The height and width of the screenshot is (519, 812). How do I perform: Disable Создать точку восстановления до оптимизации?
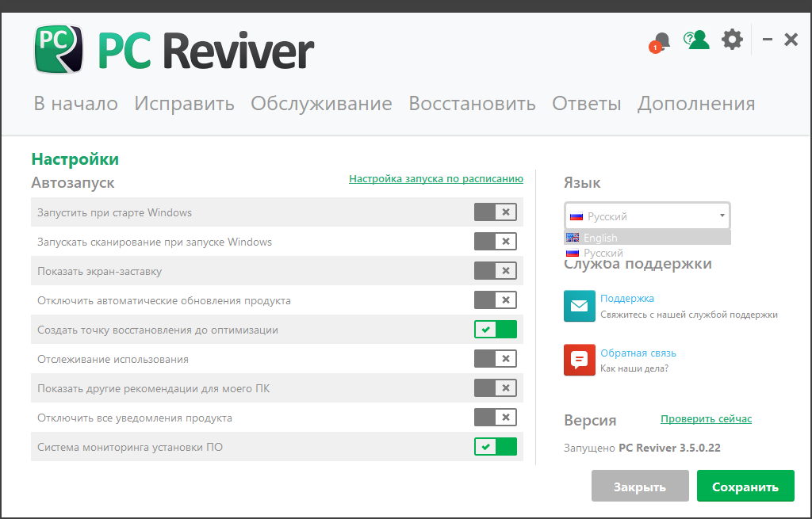(x=496, y=330)
